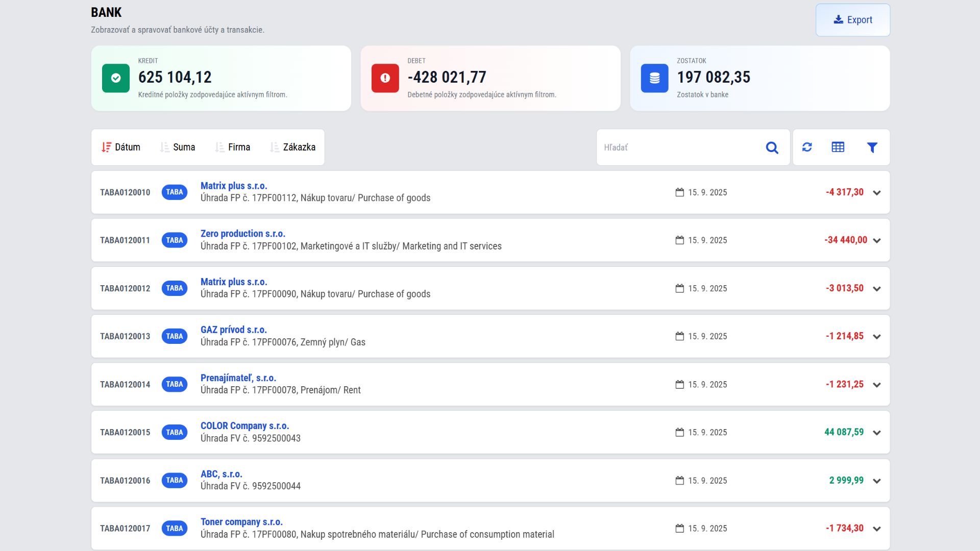Sort transactions by Dátum
980x551 pixels.
pos(121,147)
